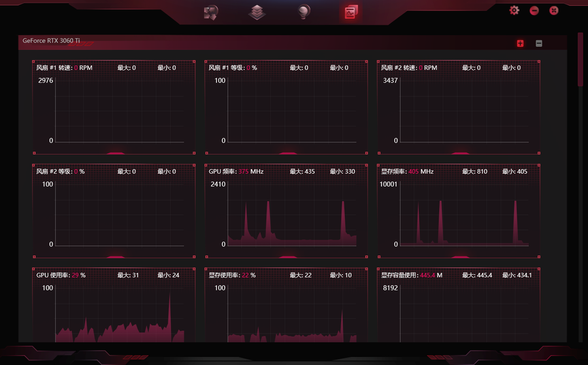Open the first shapes icon tab in top bar
Viewport: 588px width, 365px height.
tap(210, 12)
